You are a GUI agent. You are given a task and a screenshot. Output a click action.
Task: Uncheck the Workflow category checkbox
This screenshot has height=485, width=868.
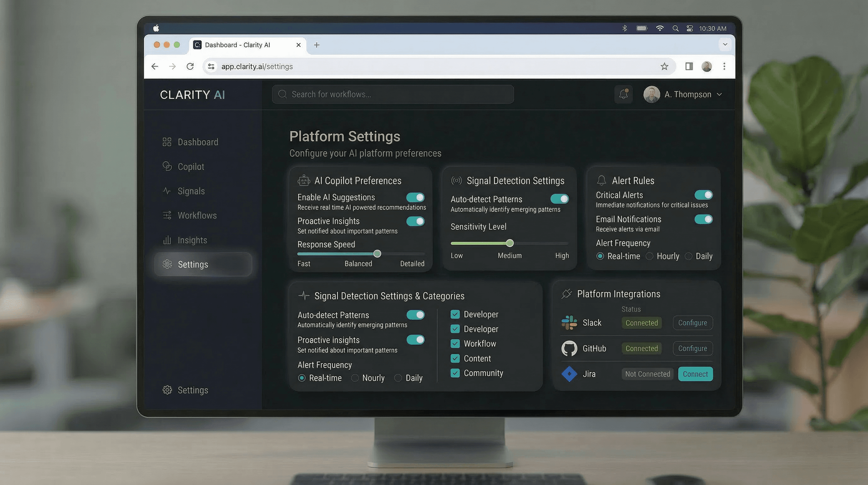click(x=455, y=344)
